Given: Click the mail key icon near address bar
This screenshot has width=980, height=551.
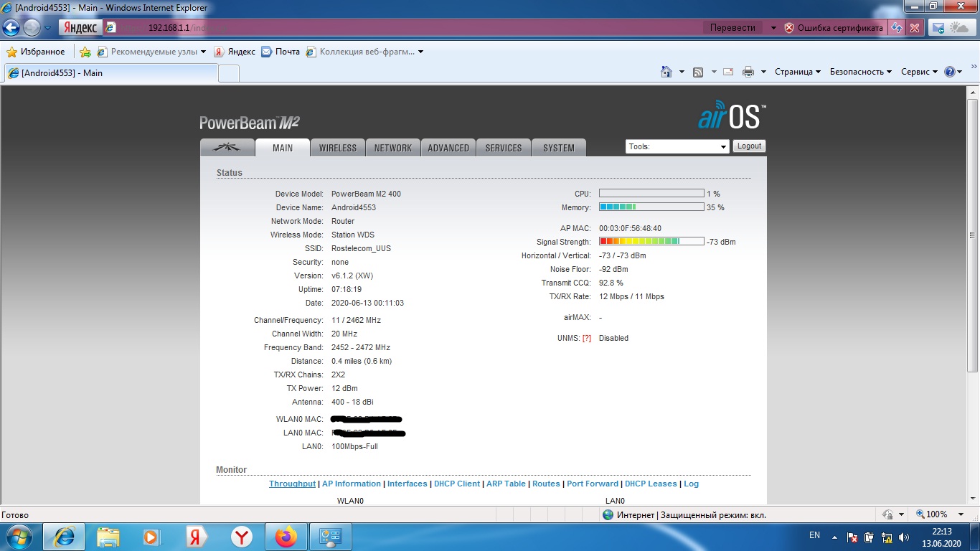Looking at the screenshot, I should coord(938,28).
